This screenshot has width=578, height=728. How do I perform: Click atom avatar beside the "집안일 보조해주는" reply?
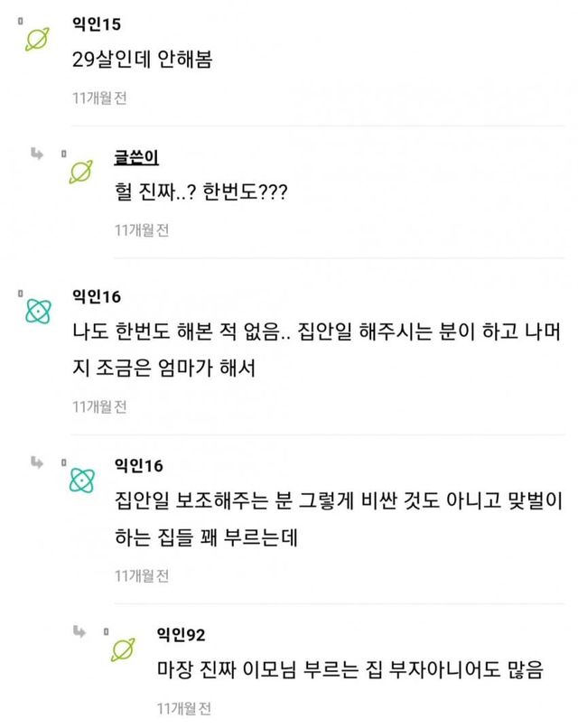[81, 479]
